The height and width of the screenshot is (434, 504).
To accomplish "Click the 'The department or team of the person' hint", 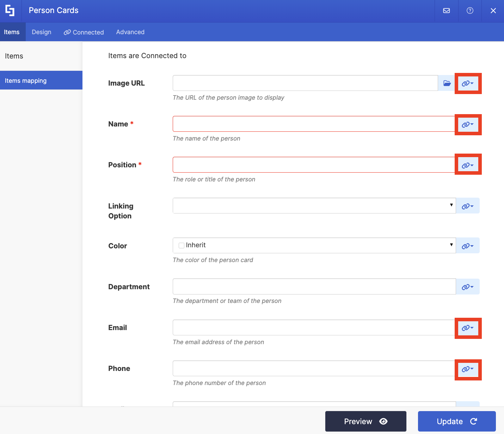I will 227,301.
